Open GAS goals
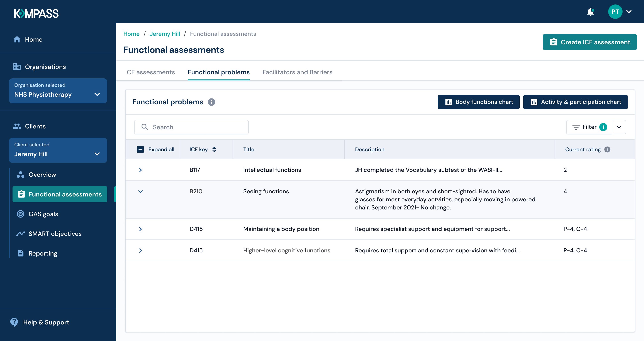 point(38,214)
